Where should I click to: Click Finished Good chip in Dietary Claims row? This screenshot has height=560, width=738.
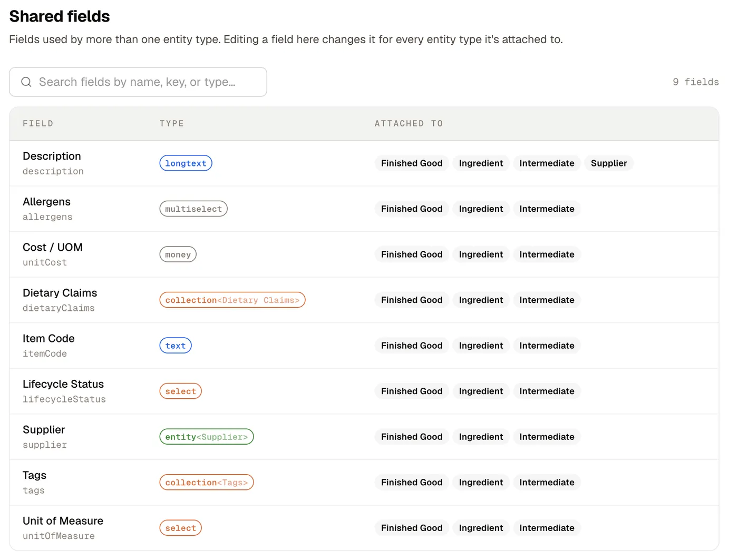click(412, 300)
